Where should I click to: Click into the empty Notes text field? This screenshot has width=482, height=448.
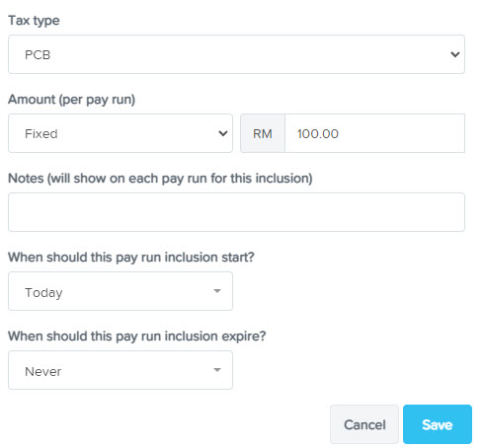(236, 212)
